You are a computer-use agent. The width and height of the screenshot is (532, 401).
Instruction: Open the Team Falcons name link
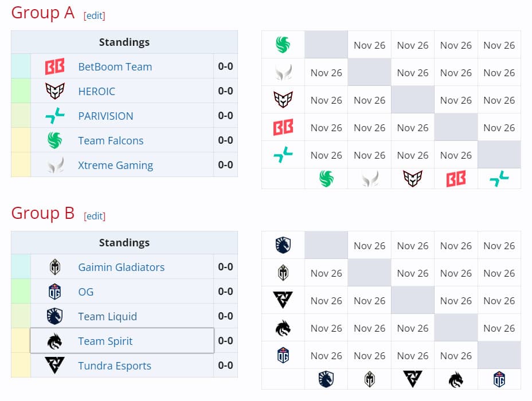[111, 140]
